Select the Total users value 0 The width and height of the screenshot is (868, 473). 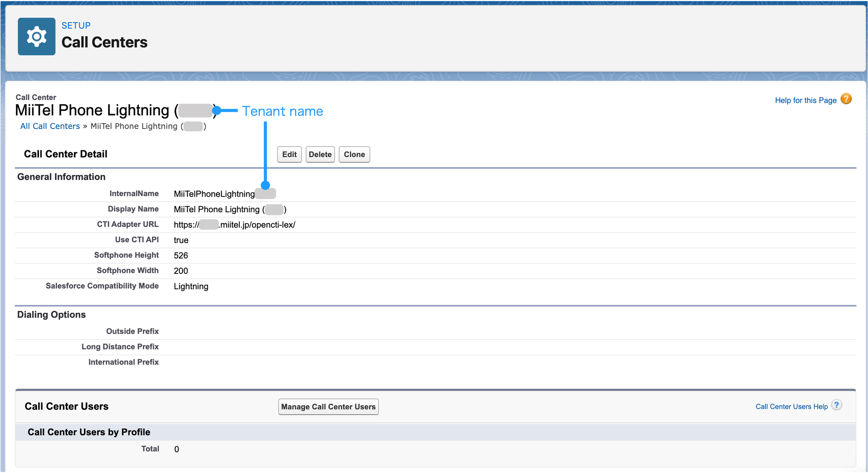point(177,449)
